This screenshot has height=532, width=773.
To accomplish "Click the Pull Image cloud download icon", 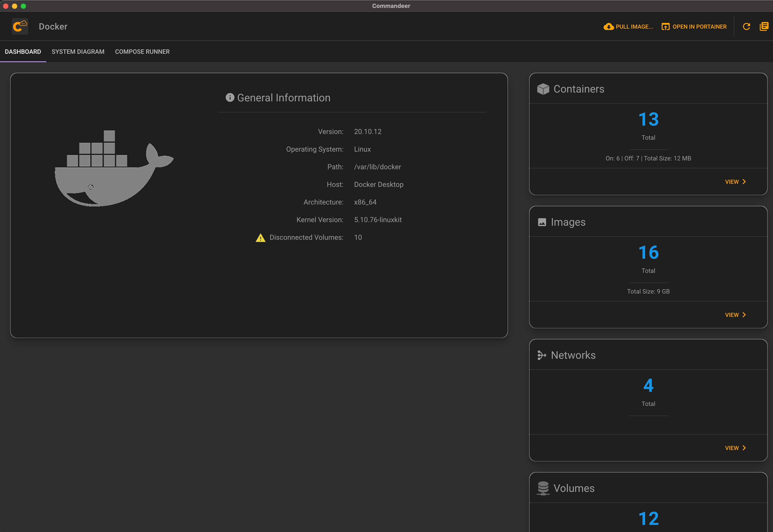I will [x=608, y=27].
